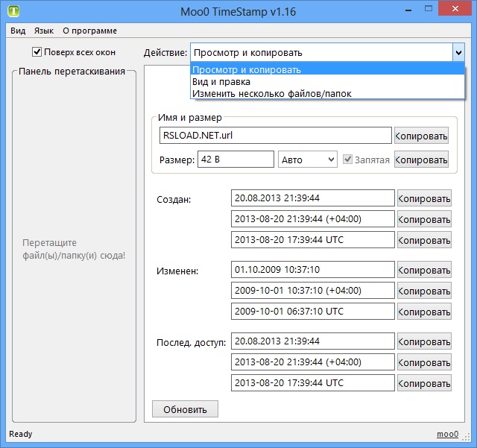Copy last access date with +04:00 offset
This screenshot has height=448, width=477.
coord(424,362)
